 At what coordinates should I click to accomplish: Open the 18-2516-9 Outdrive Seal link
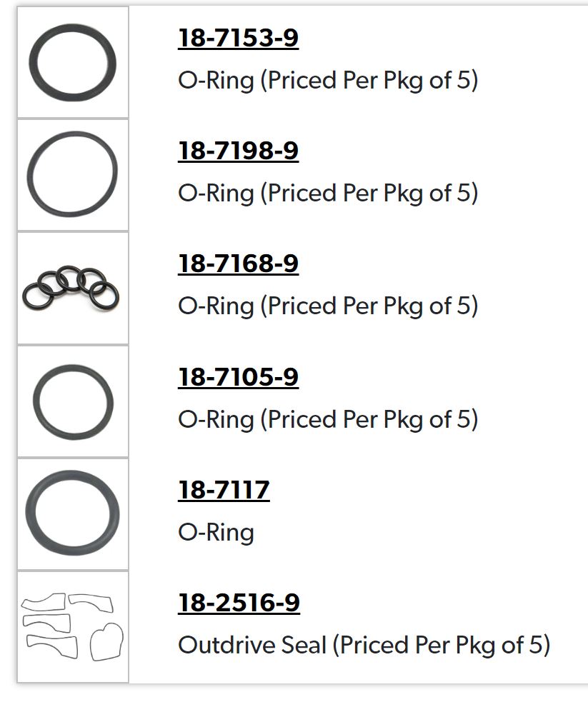click(239, 602)
